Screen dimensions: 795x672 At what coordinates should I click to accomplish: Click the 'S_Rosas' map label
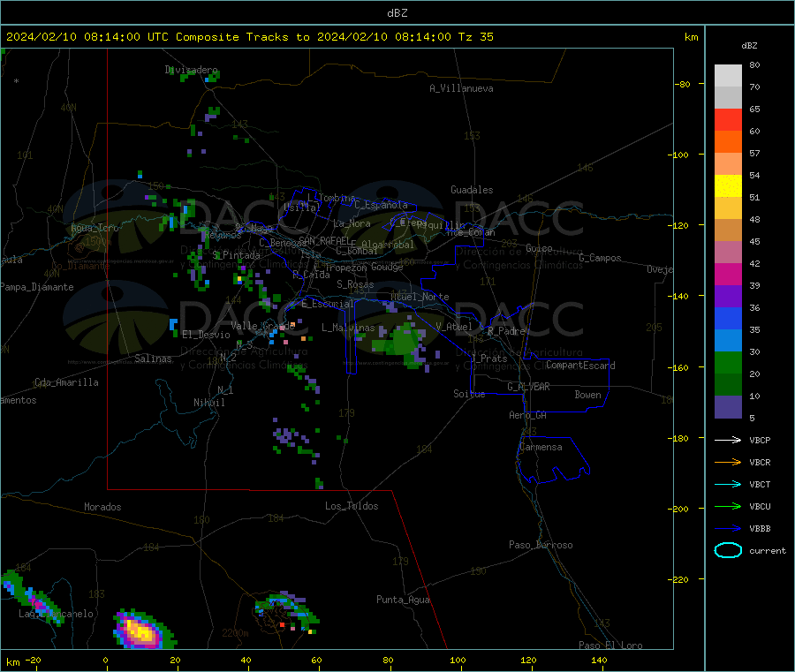tap(355, 284)
